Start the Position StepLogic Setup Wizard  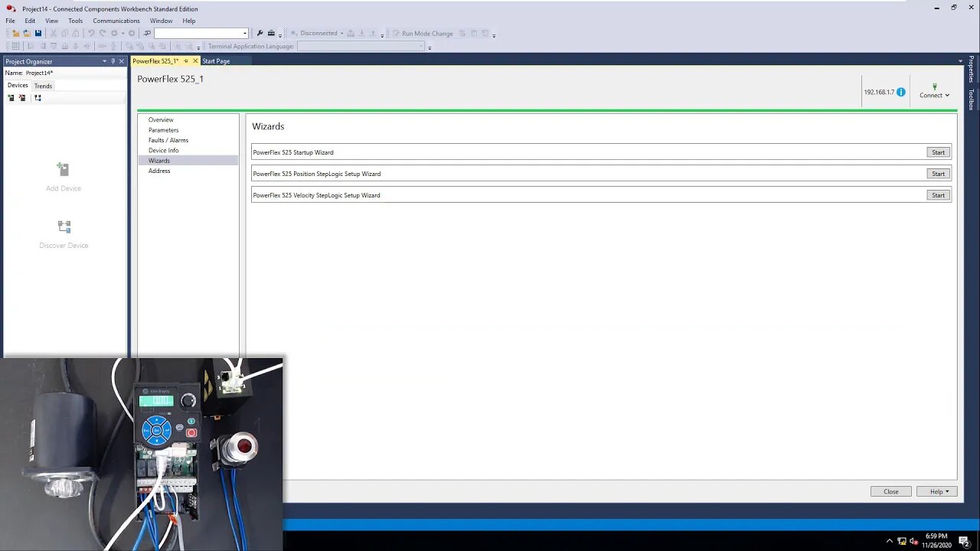[x=938, y=174]
